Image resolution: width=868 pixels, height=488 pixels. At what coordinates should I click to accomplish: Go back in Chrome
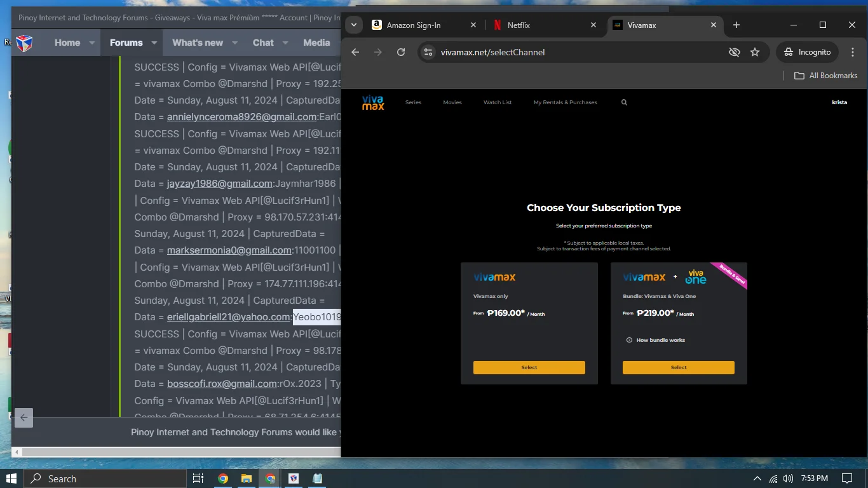[355, 52]
